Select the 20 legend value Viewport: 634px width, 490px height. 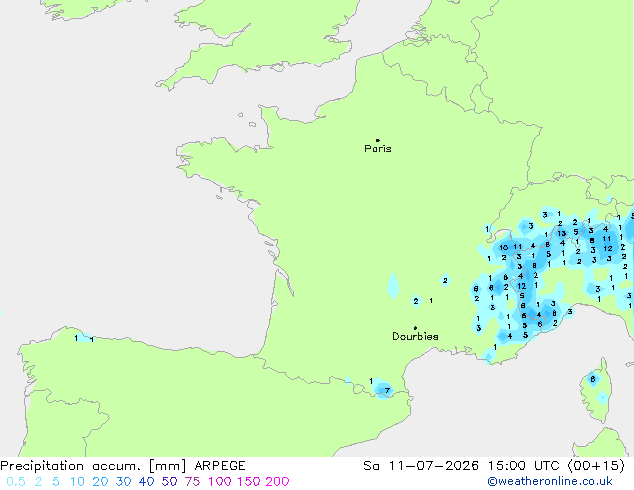pyautogui.click(x=100, y=482)
